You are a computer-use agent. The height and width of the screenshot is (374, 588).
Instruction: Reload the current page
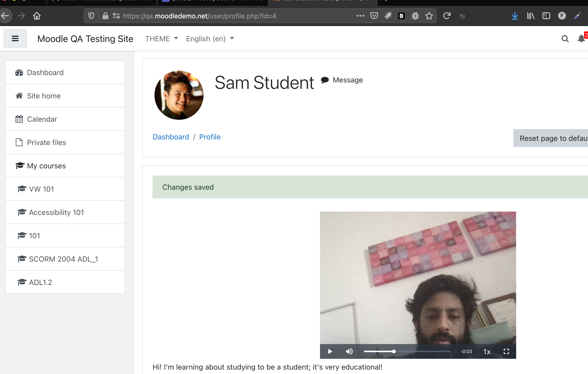[447, 16]
